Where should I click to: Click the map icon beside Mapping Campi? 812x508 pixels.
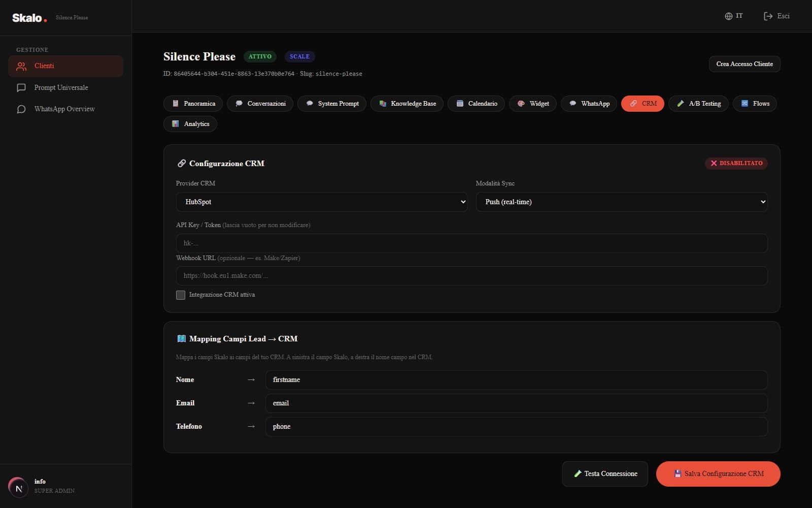click(181, 339)
